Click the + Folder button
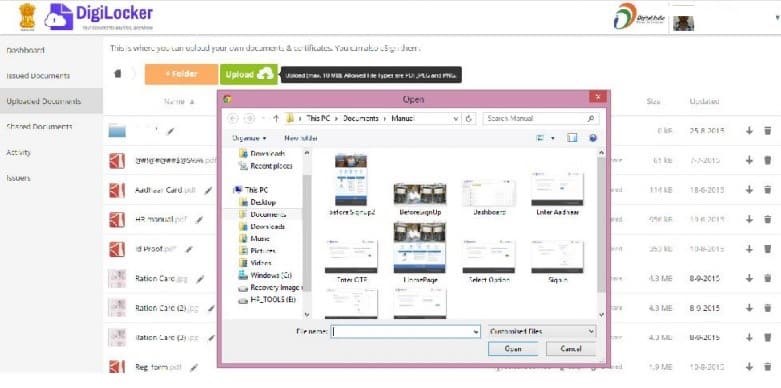 (181, 74)
